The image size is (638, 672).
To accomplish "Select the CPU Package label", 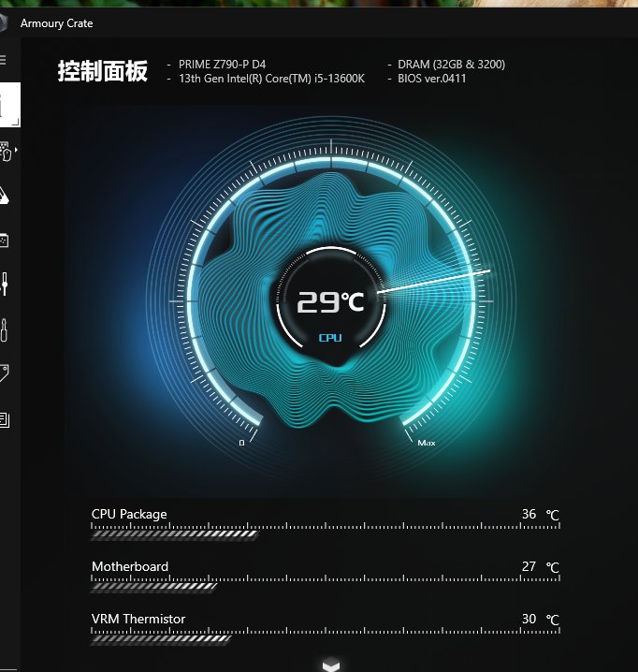I will pyautogui.click(x=129, y=514).
